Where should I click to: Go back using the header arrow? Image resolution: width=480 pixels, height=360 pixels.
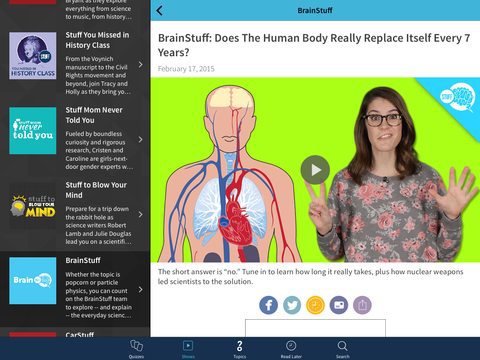coord(159,11)
